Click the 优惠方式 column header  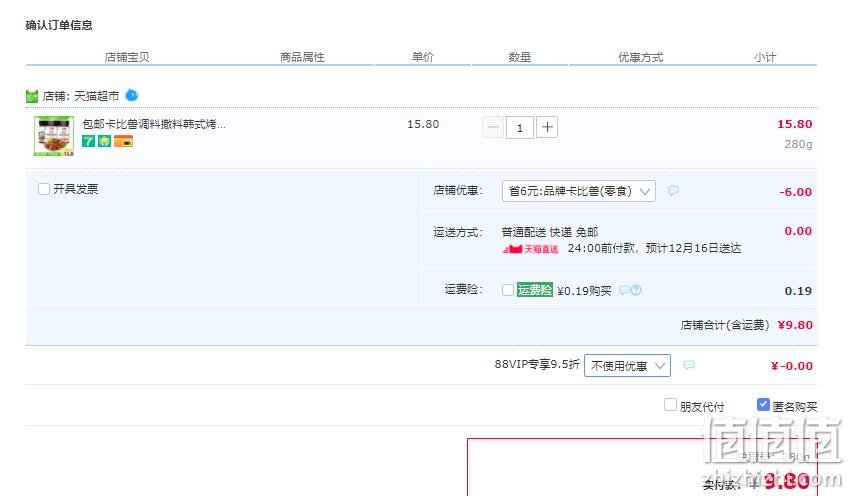pyautogui.click(x=640, y=57)
